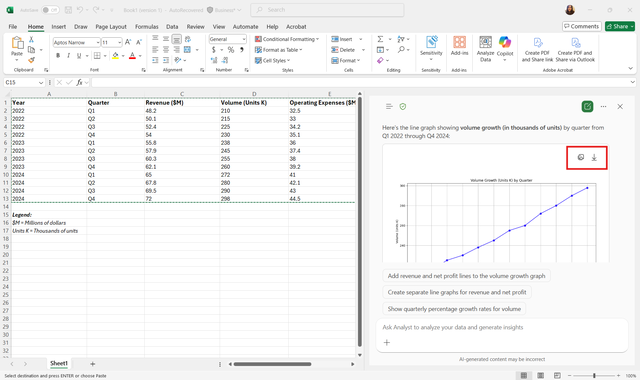Switch to Page Break Preview in status bar
This screenshot has height=380, width=640.
point(558,376)
